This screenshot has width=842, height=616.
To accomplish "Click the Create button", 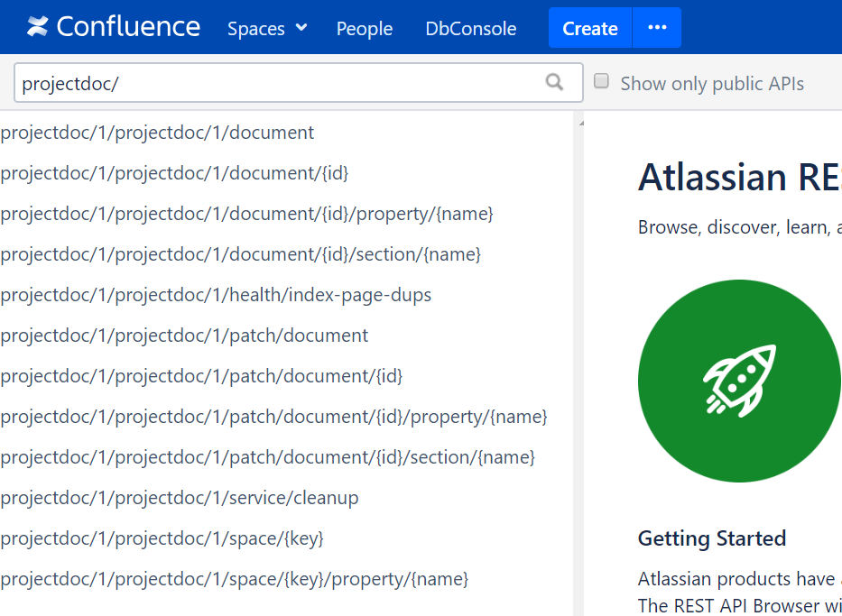I will pos(589,28).
